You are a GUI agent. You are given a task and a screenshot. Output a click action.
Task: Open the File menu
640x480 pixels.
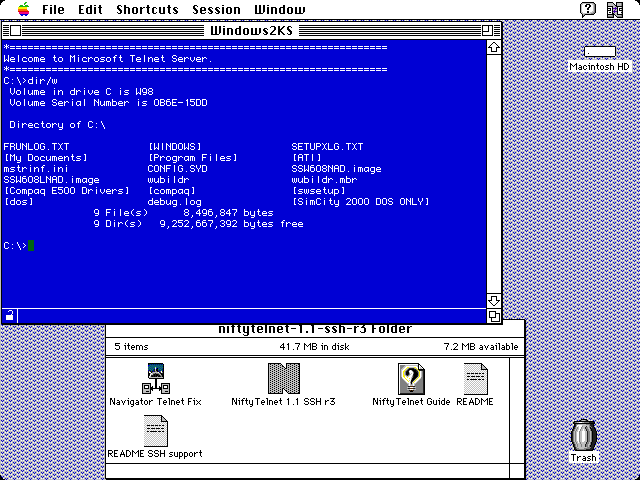pos(53,9)
